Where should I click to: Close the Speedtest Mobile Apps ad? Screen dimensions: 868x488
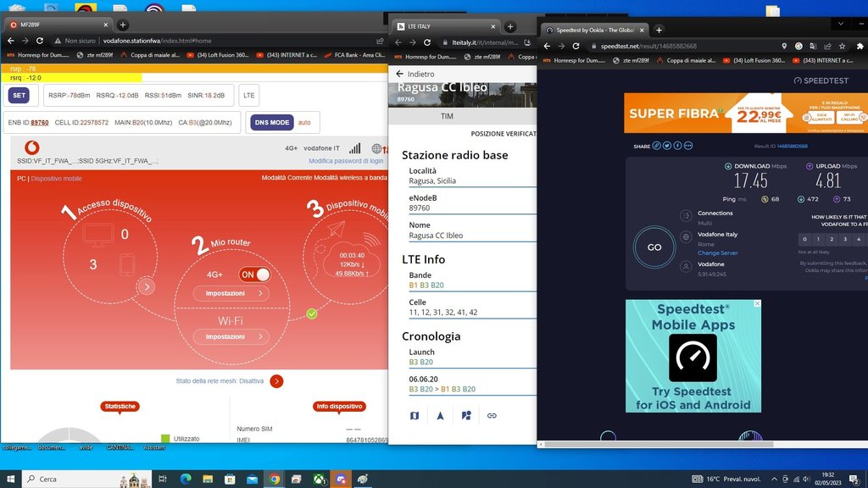click(x=757, y=304)
